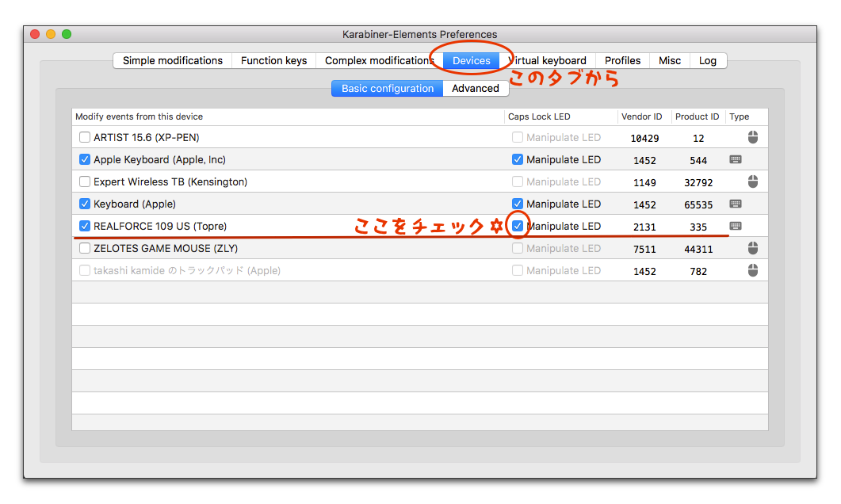Click product ID 32792 for Expert Wireless TB
841x504 pixels.
698,183
